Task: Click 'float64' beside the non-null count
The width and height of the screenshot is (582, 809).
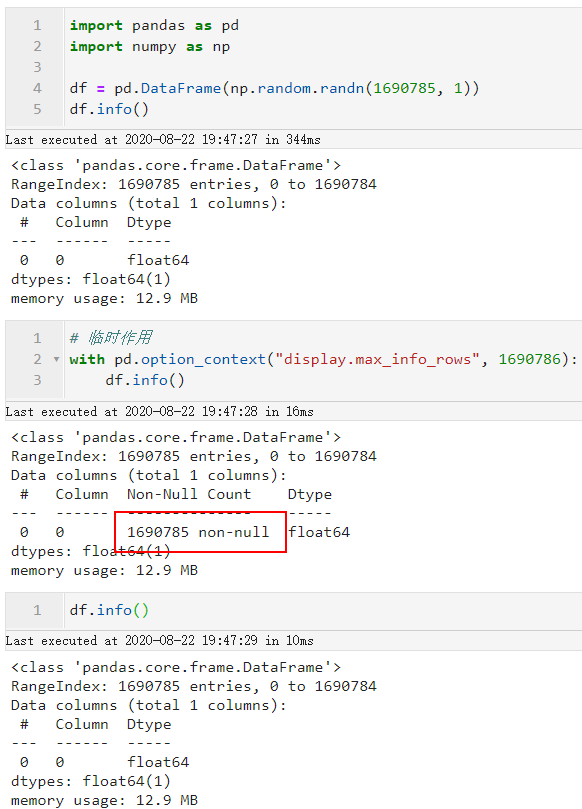Action: point(319,532)
